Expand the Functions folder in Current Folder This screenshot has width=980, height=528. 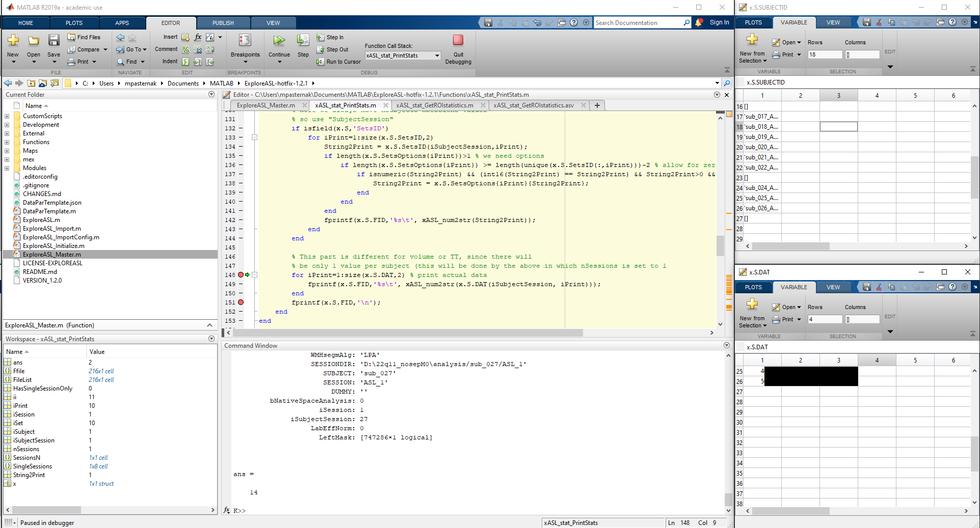coord(7,142)
